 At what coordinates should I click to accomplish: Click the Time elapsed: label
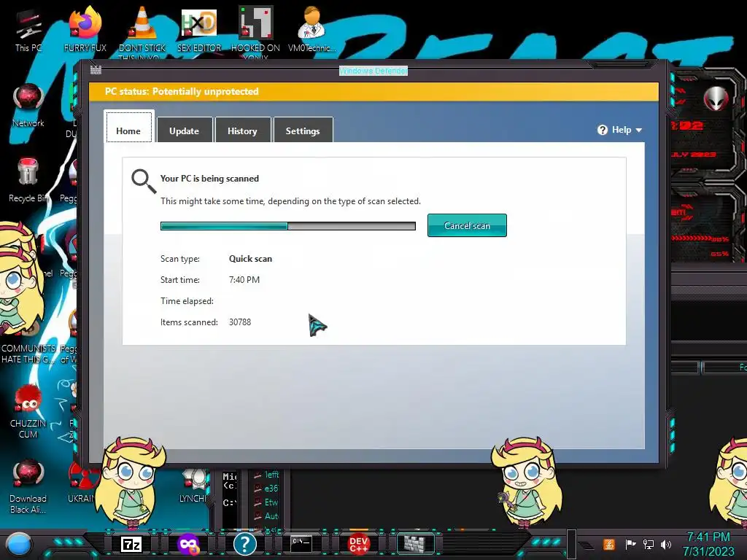[x=187, y=301]
